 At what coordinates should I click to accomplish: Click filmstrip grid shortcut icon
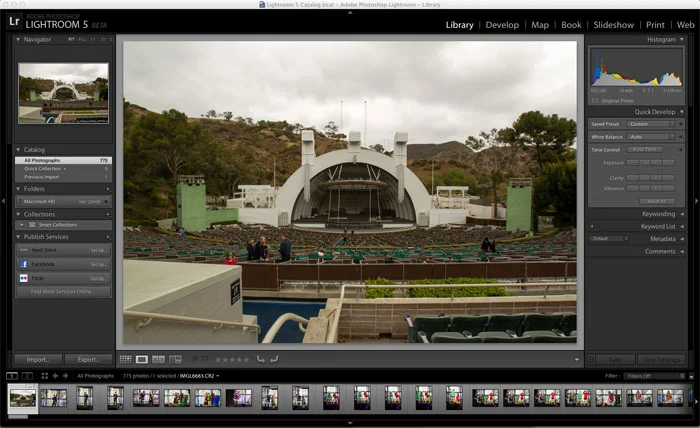(x=45, y=376)
